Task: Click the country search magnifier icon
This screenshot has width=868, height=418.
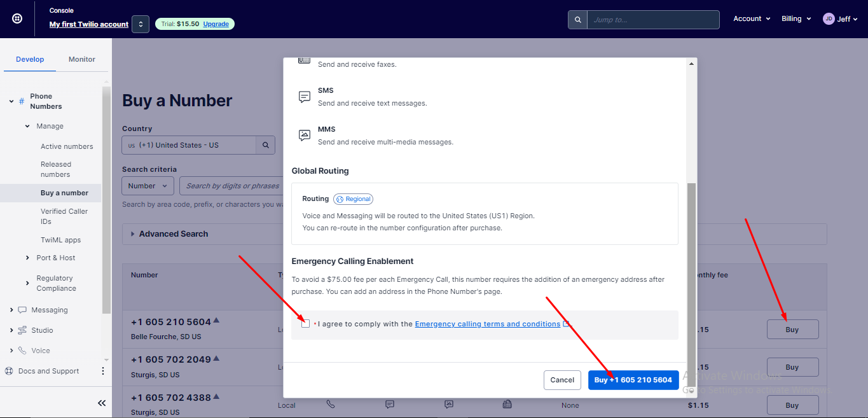Action: 266,145
